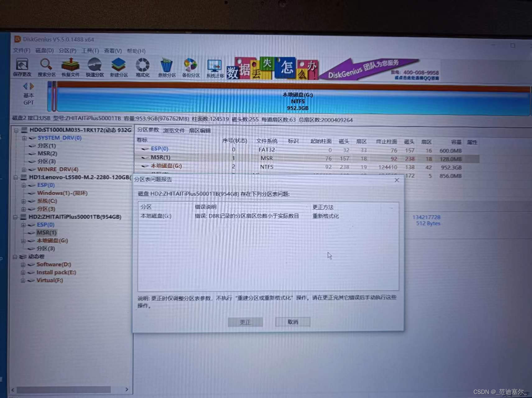Click the Format (格式化) toolbar icon
Image resolution: width=532 pixels, height=398 pixels.
(x=143, y=68)
